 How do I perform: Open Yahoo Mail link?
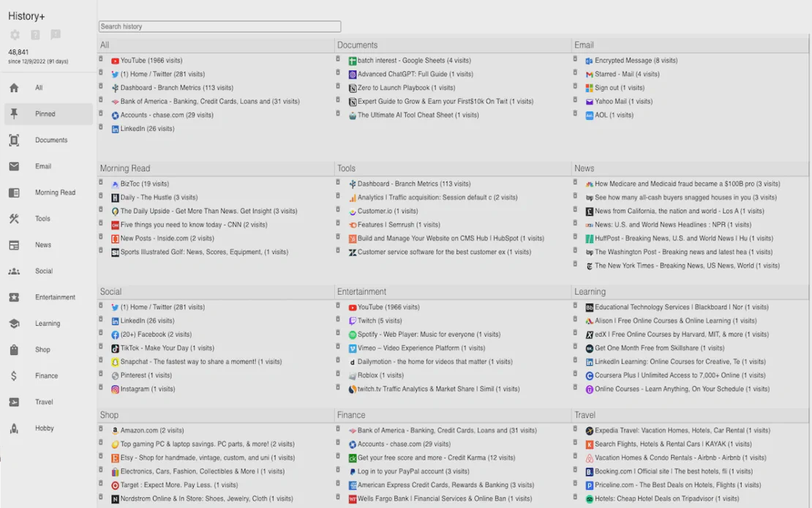click(x=623, y=102)
